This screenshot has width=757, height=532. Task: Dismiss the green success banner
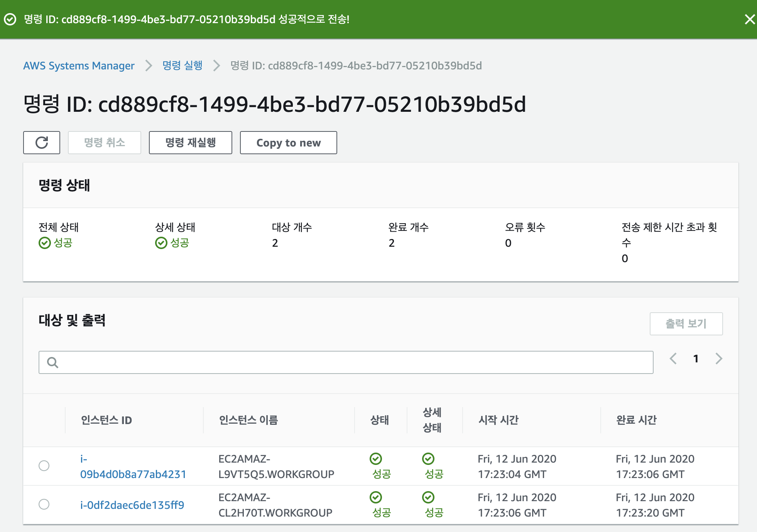tap(749, 19)
